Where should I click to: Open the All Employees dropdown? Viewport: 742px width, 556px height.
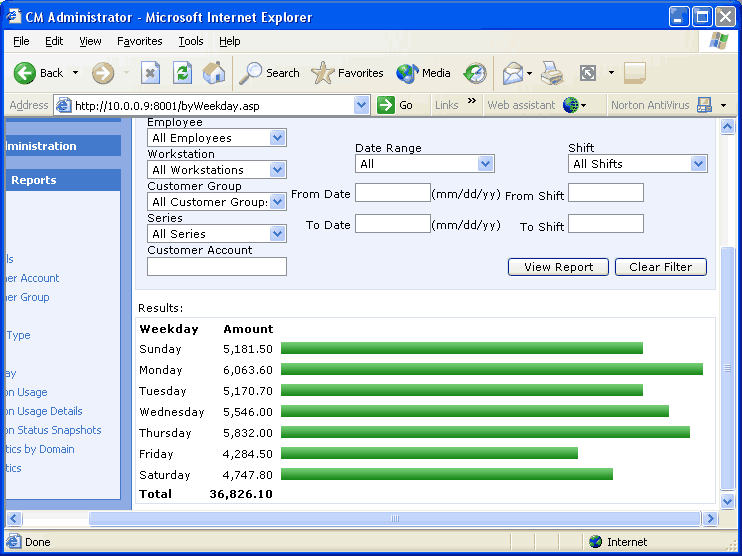click(277, 138)
